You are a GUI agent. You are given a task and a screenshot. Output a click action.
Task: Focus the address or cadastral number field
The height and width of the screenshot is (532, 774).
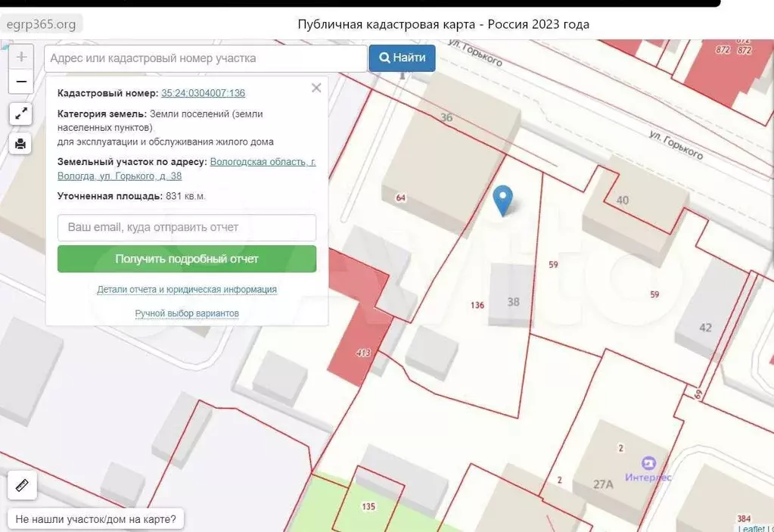click(x=206, y=58)
